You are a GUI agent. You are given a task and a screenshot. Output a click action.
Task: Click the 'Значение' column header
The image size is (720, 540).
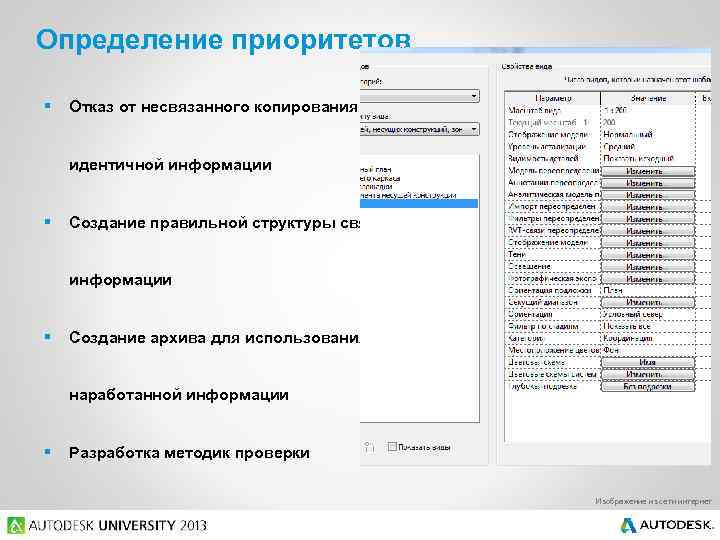click(648, 98)
